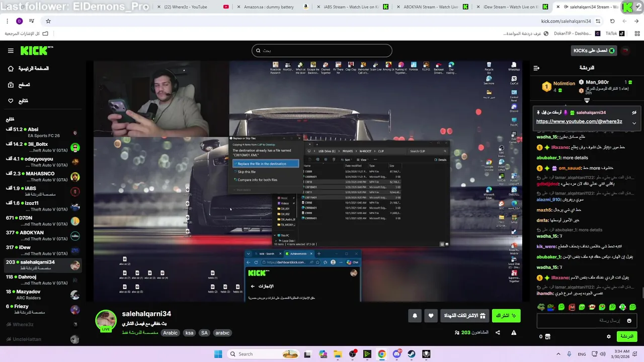Click the Gift Subscriptions button
The width and height of the screenshot is (644, 362).
tap(464, 316)
